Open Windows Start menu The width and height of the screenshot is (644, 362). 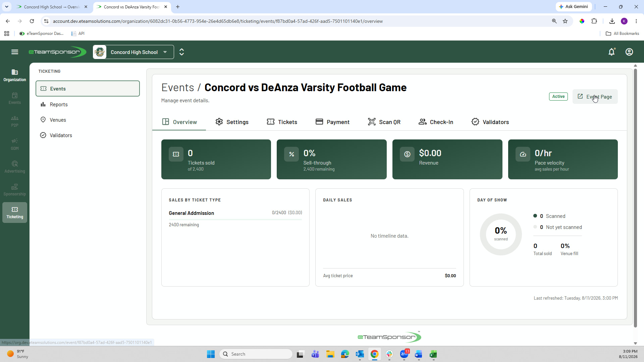click(x=211, y=354)
